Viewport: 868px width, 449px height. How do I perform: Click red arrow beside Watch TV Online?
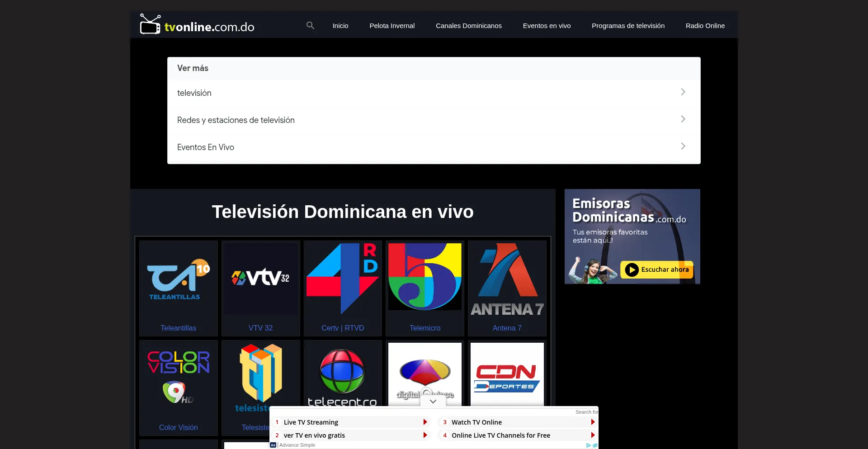pyautogui.click(x=593, y=422)
